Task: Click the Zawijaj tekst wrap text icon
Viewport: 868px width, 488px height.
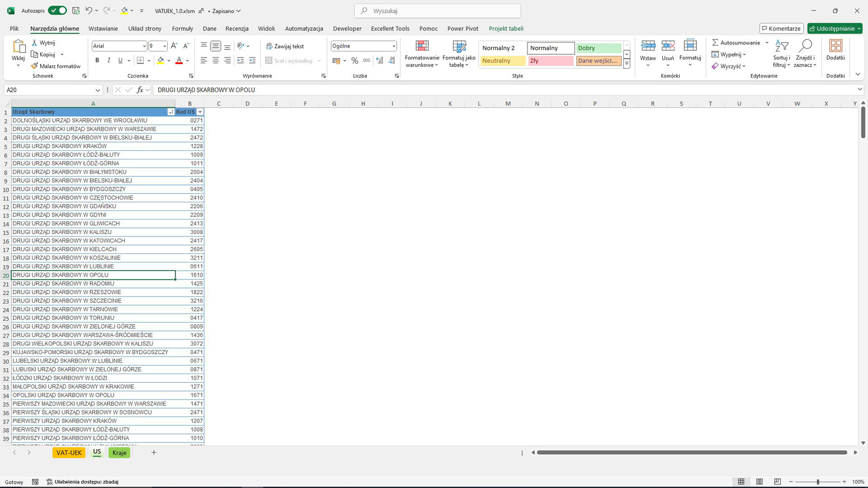Action: pos(285,46)
